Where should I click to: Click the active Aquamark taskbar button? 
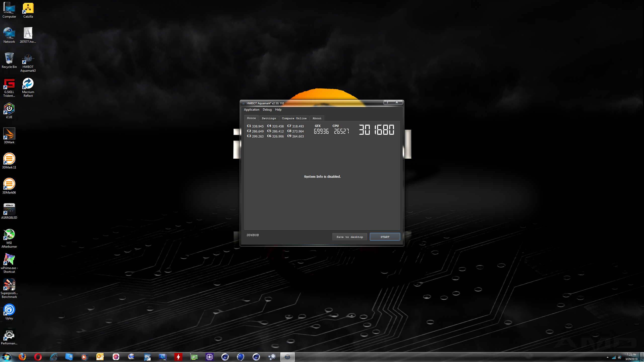point(288,357)
